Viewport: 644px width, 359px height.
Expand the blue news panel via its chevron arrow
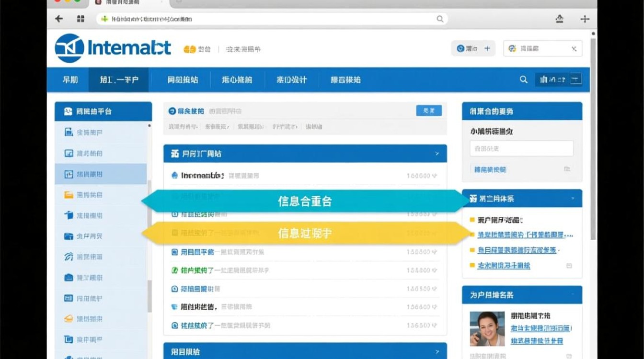(437, 154)
